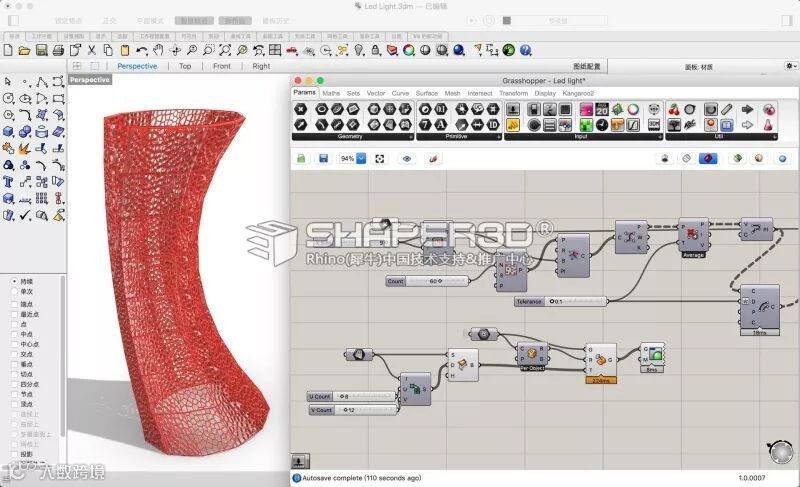The image size is (800, 487).
Task: Click the red car shading icon
Action: click(292, 50)
